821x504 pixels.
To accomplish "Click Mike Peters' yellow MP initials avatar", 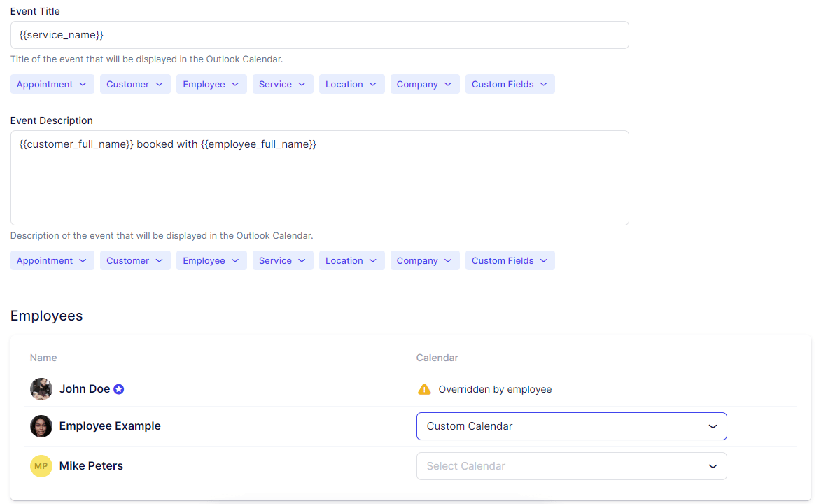I will point(41,465).
